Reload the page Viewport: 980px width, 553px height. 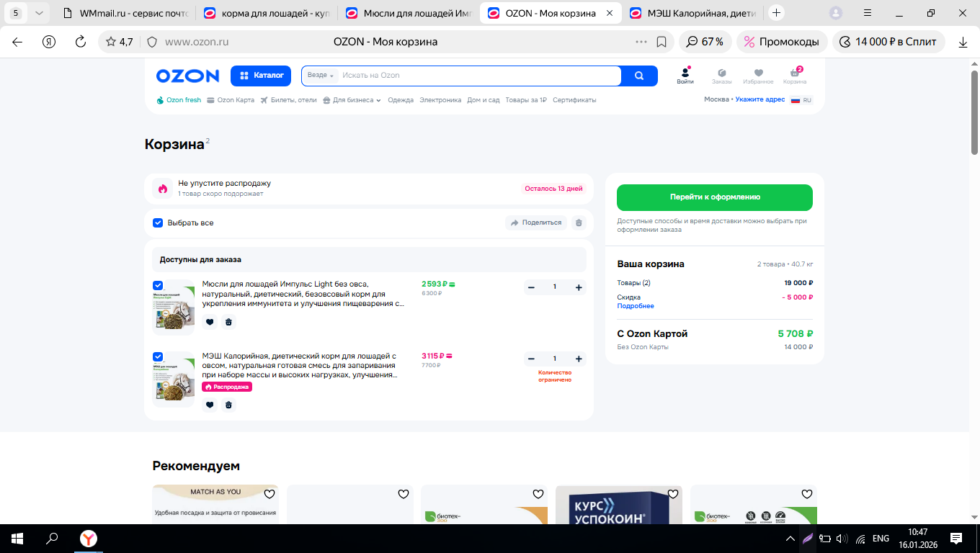click(x=81, y=42)
